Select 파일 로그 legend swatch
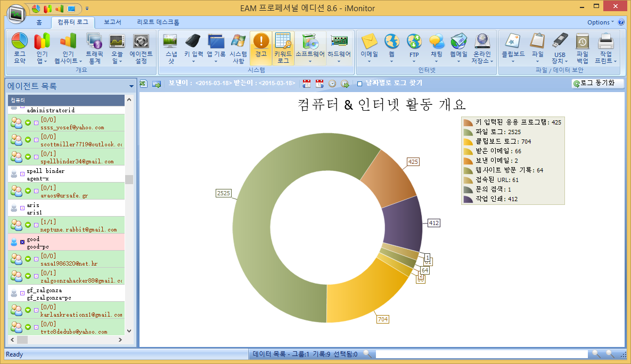 tap(468, 132)
